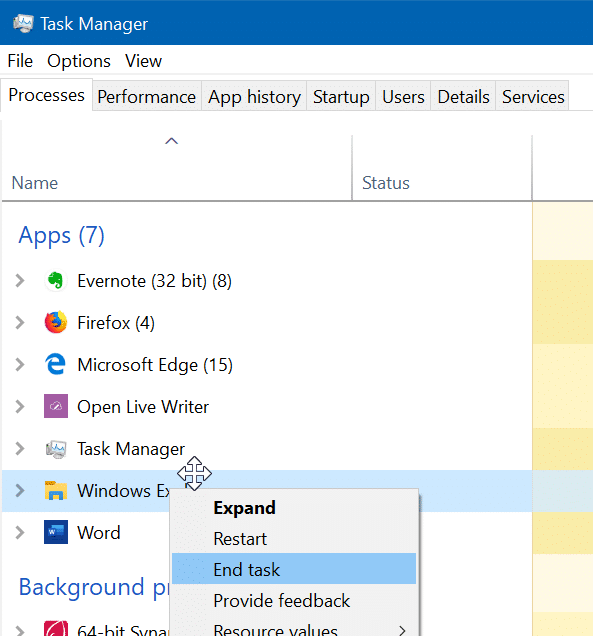The width and height of the screenshot is (593, 636).
Task: Click the Open Live Writer icon
Action: tap(56, 406)
